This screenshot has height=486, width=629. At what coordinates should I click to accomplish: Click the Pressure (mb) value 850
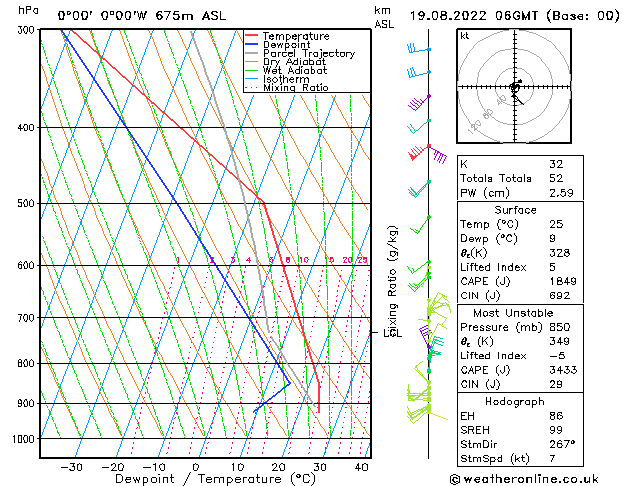pyautogui.click(x=560, y=327)
